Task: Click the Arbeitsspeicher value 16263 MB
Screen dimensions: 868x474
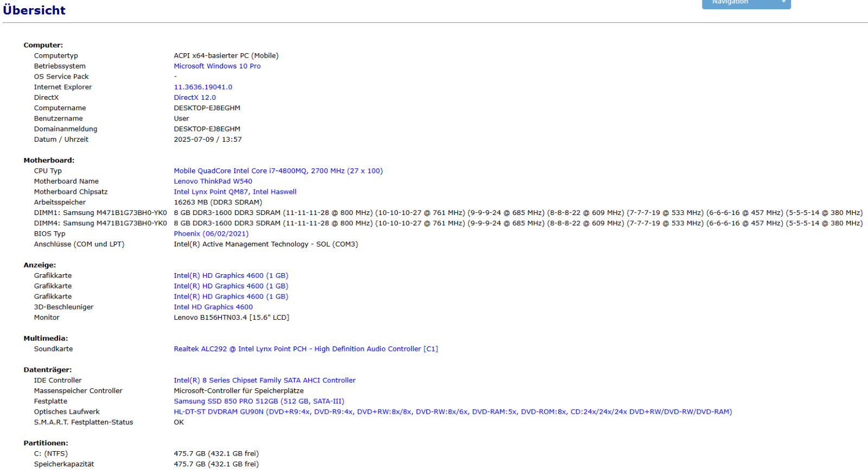Action: pos(218,203)
